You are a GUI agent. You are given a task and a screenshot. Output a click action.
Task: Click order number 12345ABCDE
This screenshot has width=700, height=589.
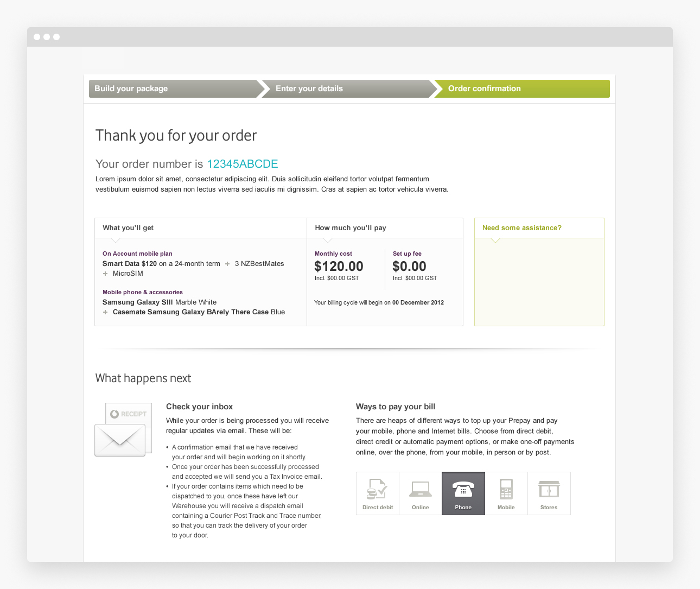(243, 164)
